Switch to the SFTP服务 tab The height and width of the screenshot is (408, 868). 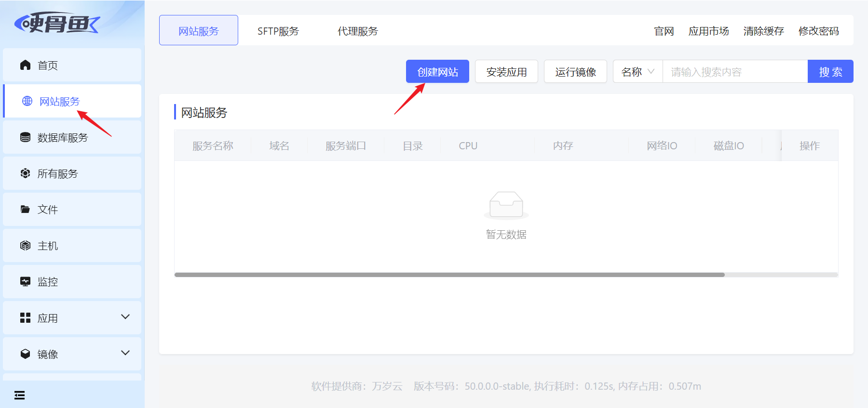278,31
